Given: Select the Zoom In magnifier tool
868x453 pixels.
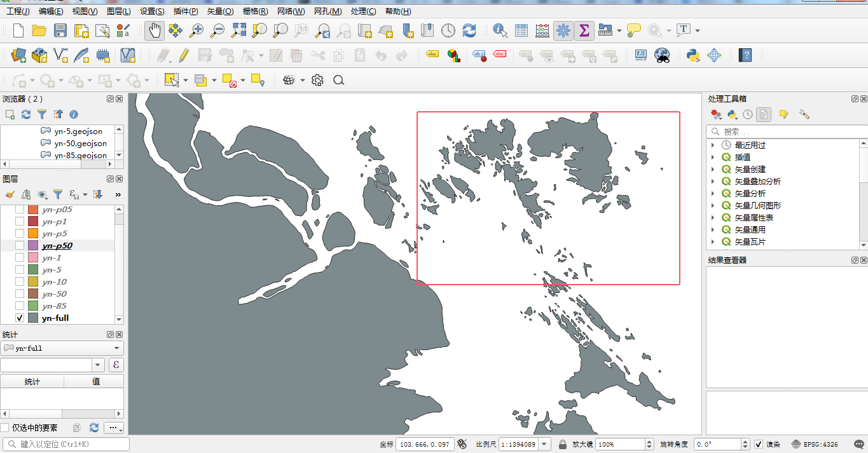Looking at the screenshot, I should point(196,30).
